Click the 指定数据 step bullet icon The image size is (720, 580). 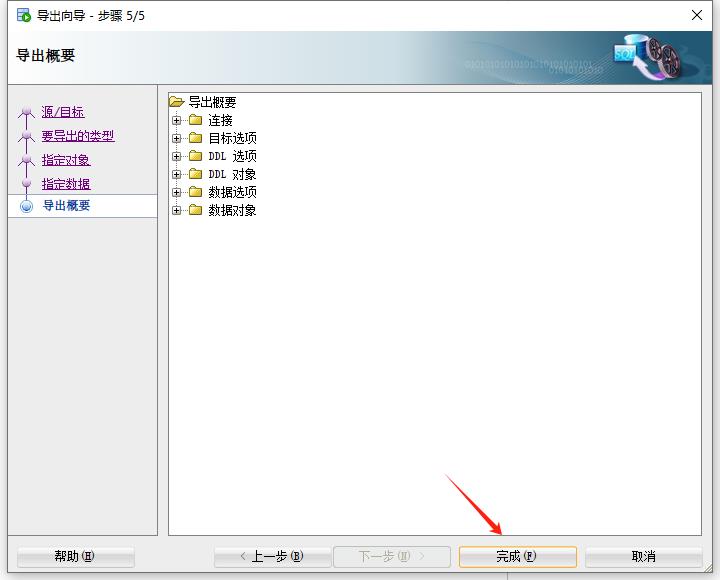tap(27, 183)
